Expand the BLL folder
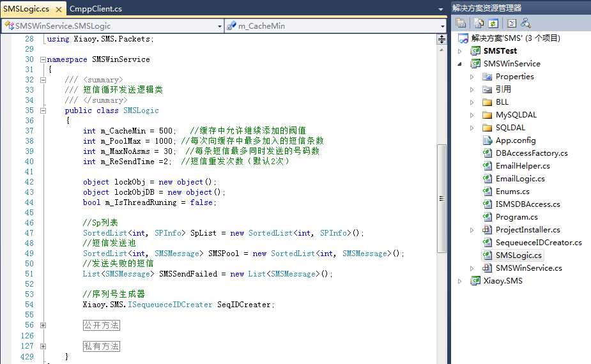 pos(472,102)
